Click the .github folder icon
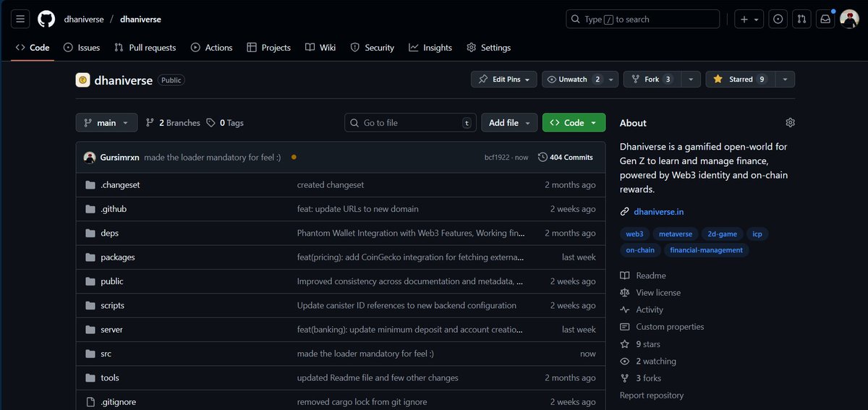 coord(90,209)
